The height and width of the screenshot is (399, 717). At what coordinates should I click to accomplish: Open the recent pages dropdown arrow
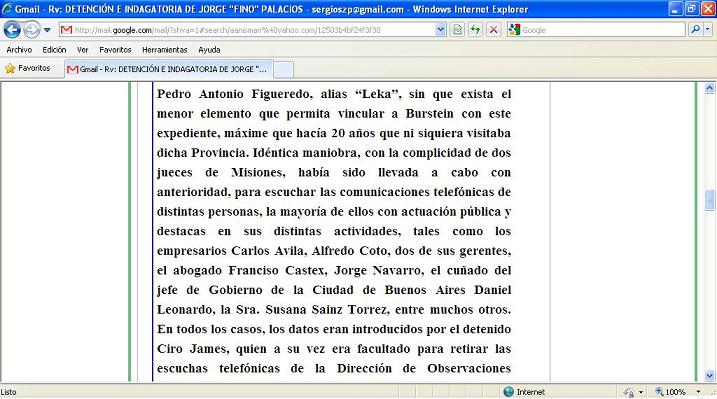(x=47, y=30)
